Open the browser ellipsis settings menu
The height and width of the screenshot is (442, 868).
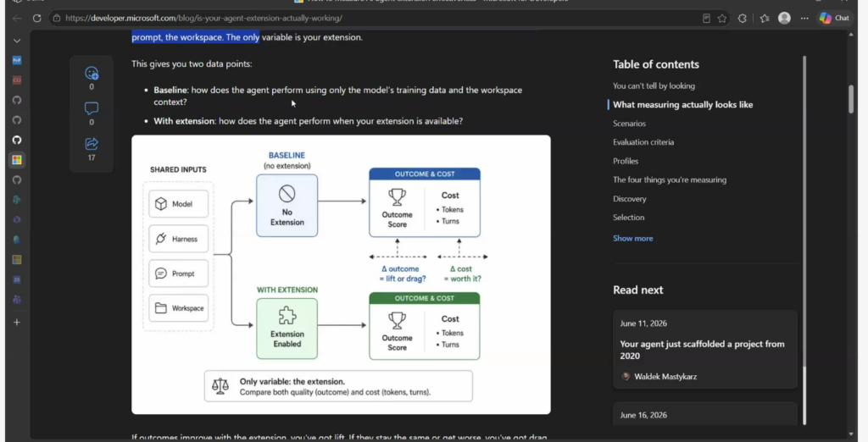click(804, 19)
